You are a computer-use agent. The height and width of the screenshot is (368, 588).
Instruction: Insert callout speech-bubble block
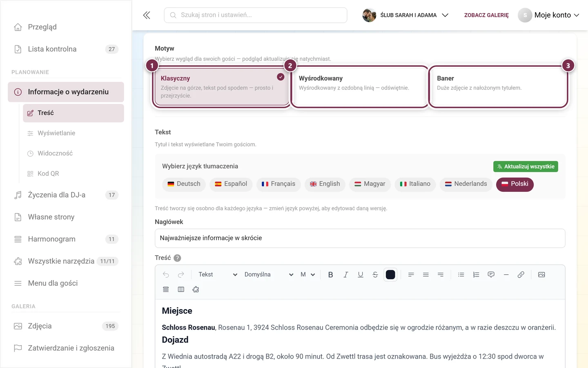point(491,275)
